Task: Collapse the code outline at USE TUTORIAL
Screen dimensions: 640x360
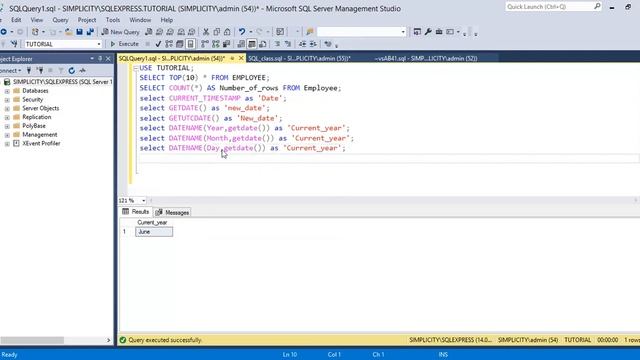Action: click(x=136, y=68)
